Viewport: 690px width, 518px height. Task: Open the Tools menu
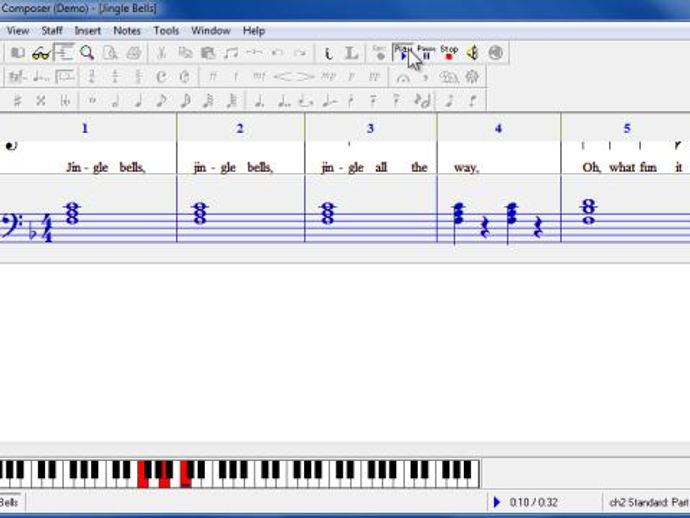(166, 31)
